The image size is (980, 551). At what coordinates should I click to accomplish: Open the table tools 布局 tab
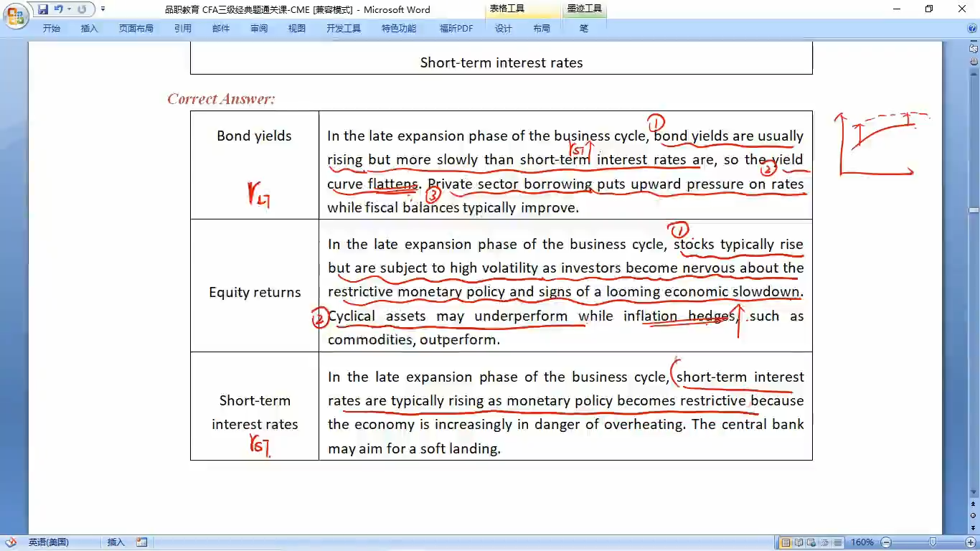tap(542, 29)
